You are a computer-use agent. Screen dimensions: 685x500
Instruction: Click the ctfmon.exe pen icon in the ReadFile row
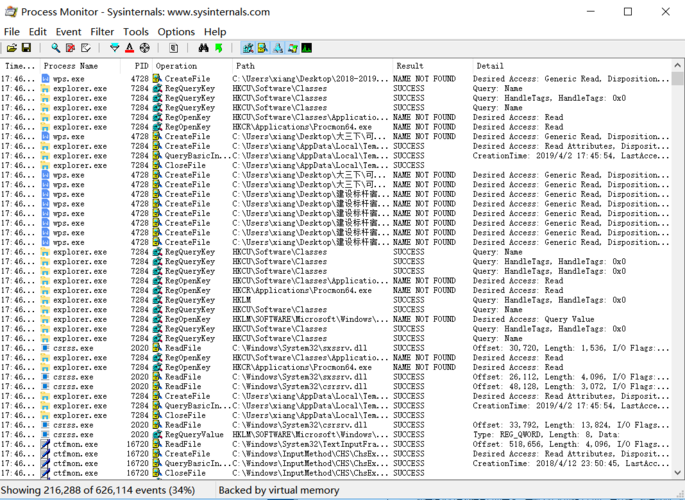[45, 444]
